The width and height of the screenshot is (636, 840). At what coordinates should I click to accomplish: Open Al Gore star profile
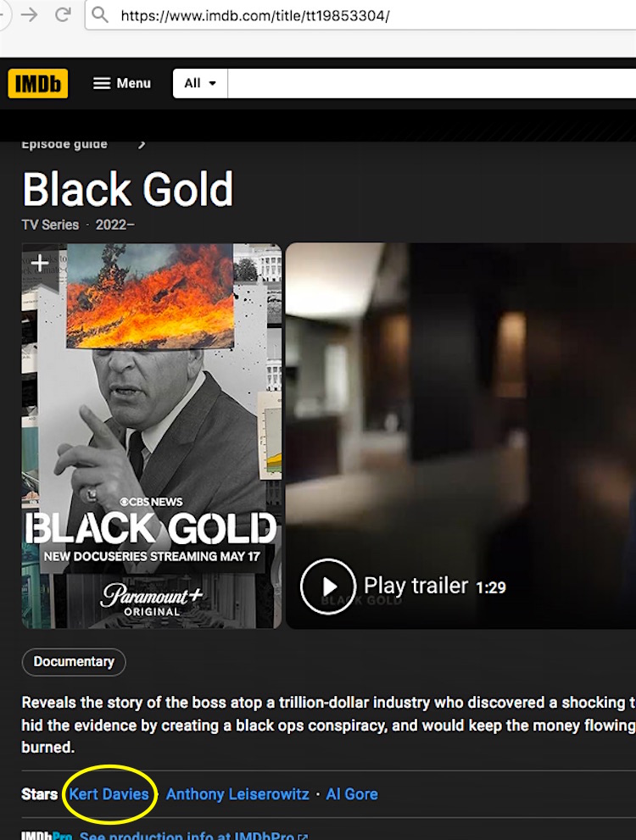coord(352,794)
